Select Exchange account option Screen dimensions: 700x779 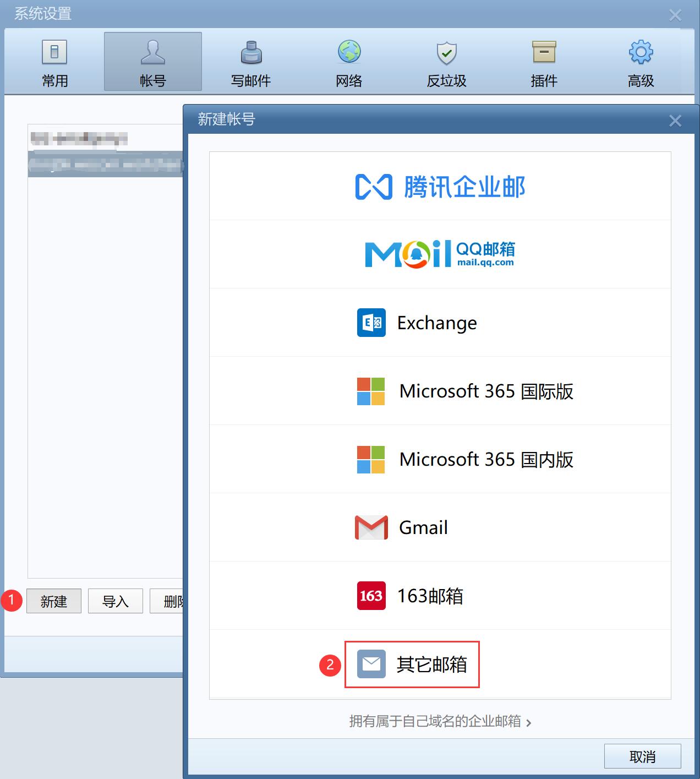[x=440, y=323]
